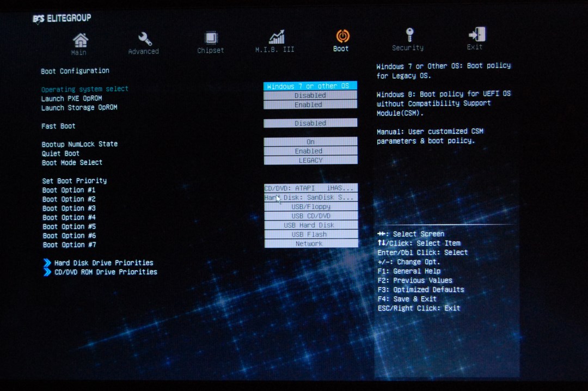This screenshot has width=588, height=391.
Task: Select Launch PXE OpROM label
Action: (x=72, y=99)
